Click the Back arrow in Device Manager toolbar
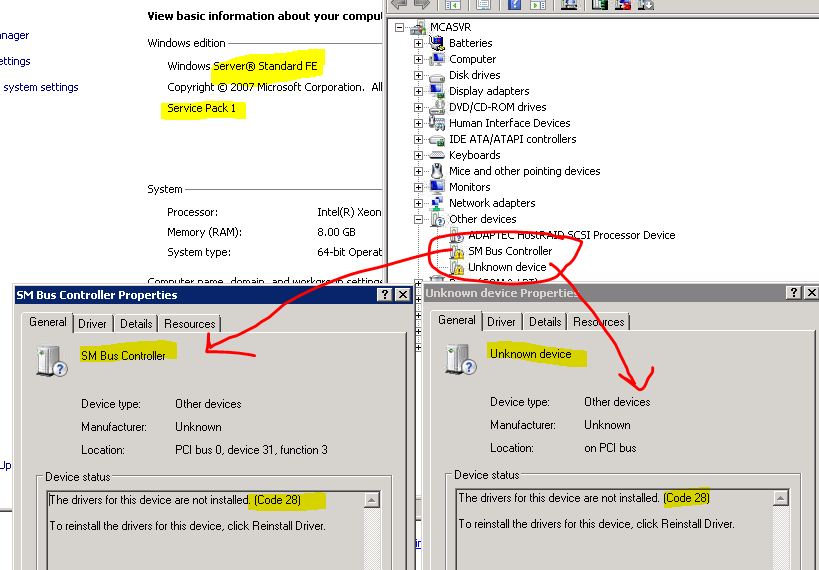The width and height of the screenshot is (819, 570). coord(400,4)
